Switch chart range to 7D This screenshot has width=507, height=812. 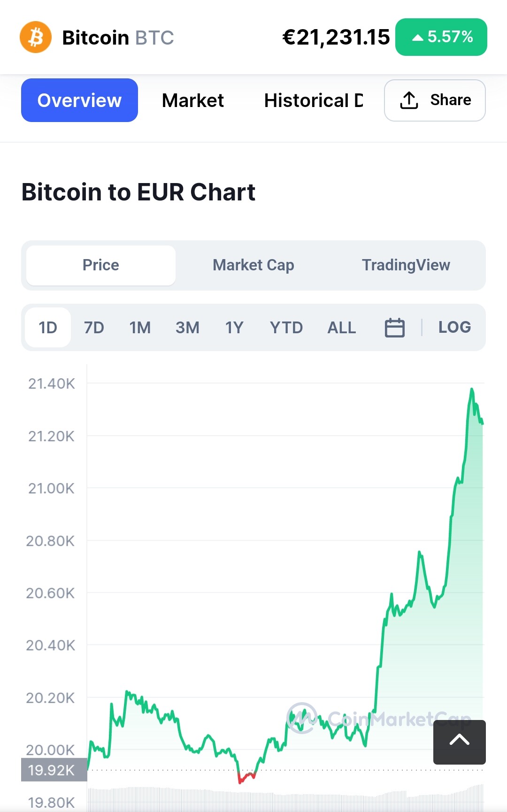tap(94, 328)
